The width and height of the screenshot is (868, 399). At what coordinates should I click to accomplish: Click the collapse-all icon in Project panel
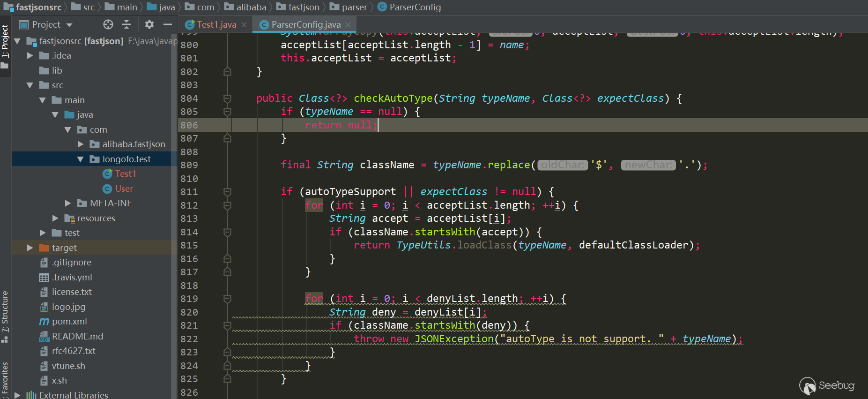click(x=126, y=24)
